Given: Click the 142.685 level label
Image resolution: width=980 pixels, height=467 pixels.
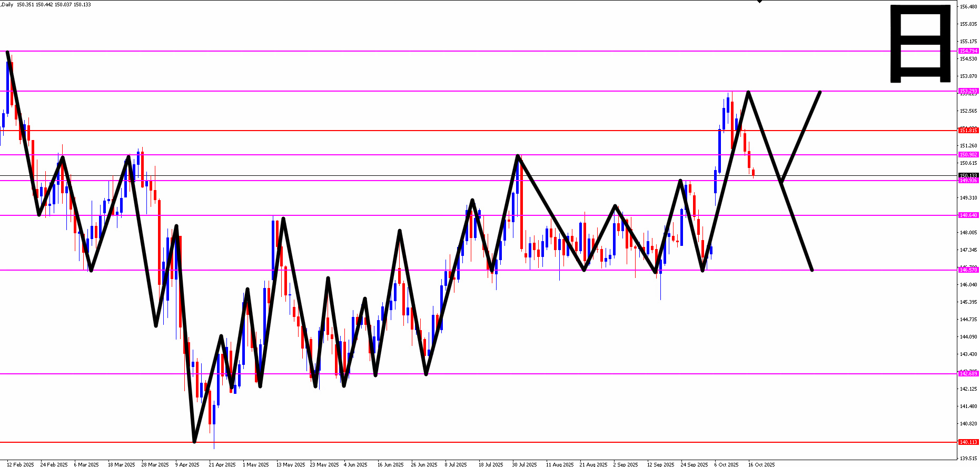Looking at the screenshot, I should click(968, 373).
